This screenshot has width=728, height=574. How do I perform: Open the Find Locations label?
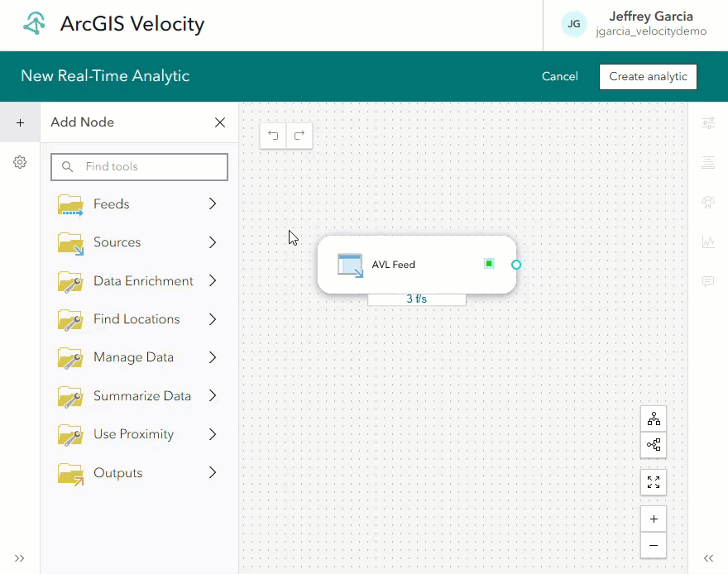pos(136,319)
